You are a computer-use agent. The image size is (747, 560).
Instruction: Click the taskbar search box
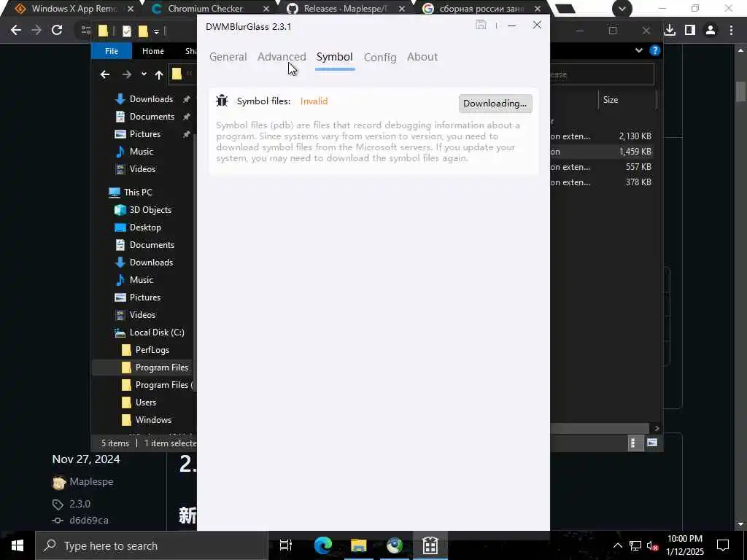tap(152, 545)
